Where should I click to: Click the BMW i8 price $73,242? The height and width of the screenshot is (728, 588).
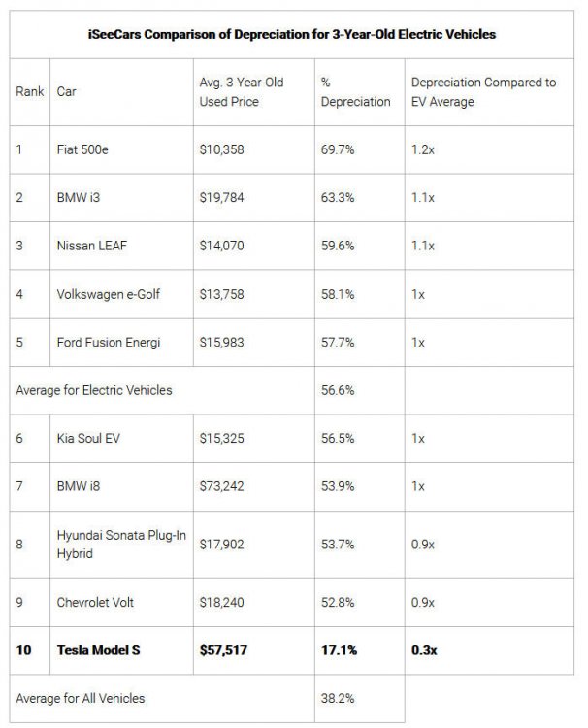(x=222, y=486)
